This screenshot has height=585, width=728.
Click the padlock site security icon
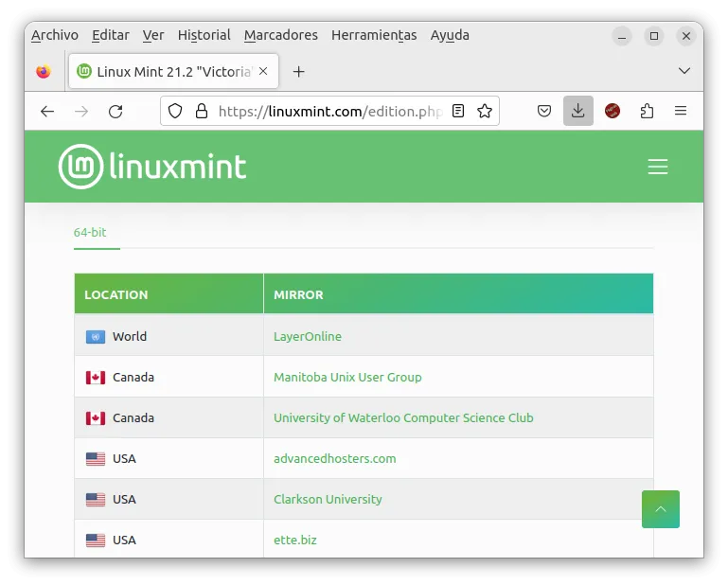tap(202, 111)
